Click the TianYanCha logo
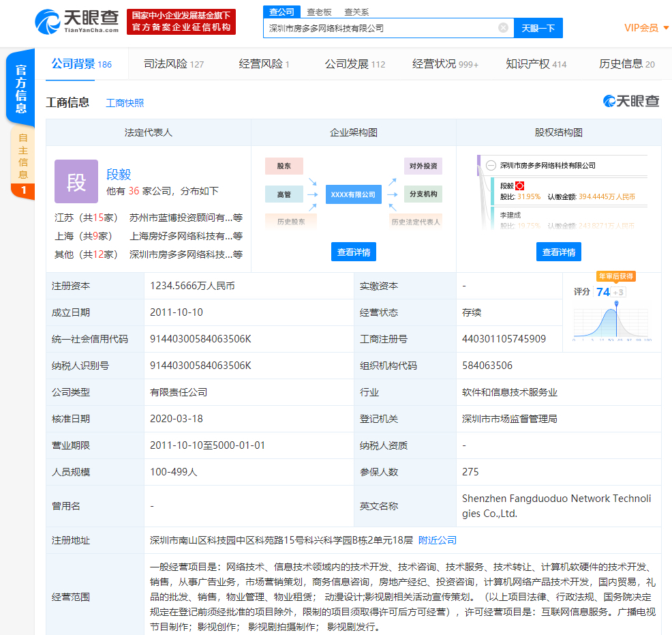This screenshot has width=672, height=635. point(77,21)
